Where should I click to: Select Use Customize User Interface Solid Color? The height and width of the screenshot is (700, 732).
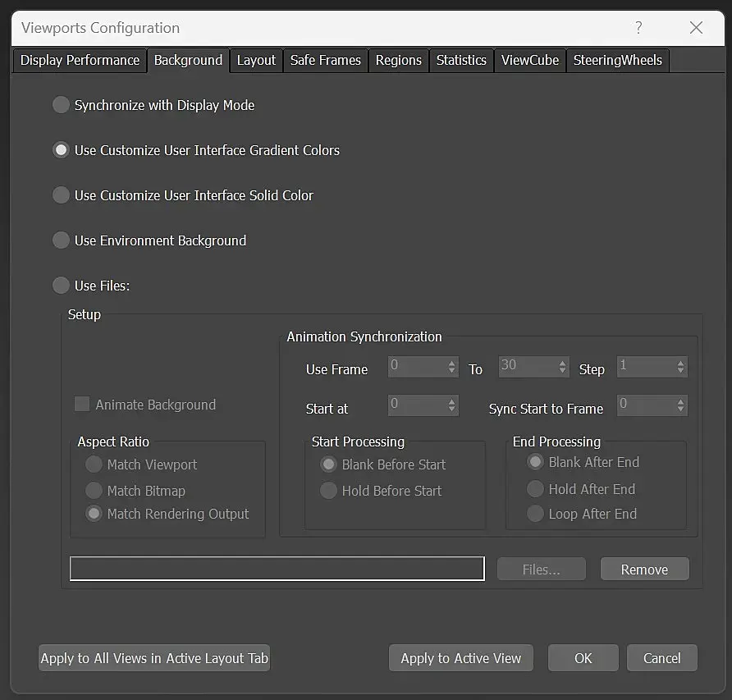62,195
